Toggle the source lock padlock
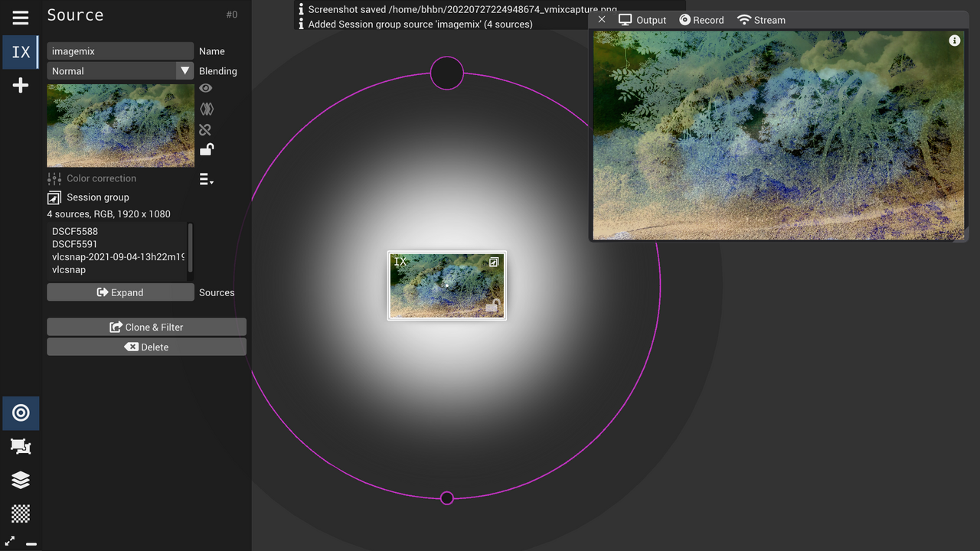 (x=206, y=150)
